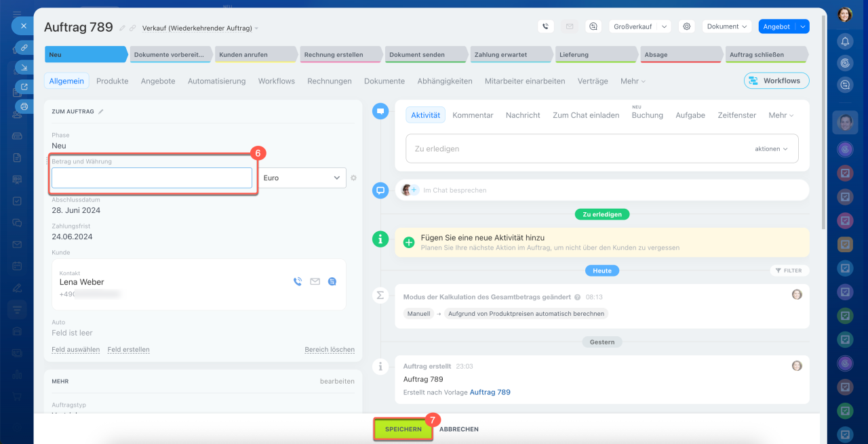Edit the ZUM AUFTRAG section with pencil icon
The image size is (868, 444).
[101, 111]
